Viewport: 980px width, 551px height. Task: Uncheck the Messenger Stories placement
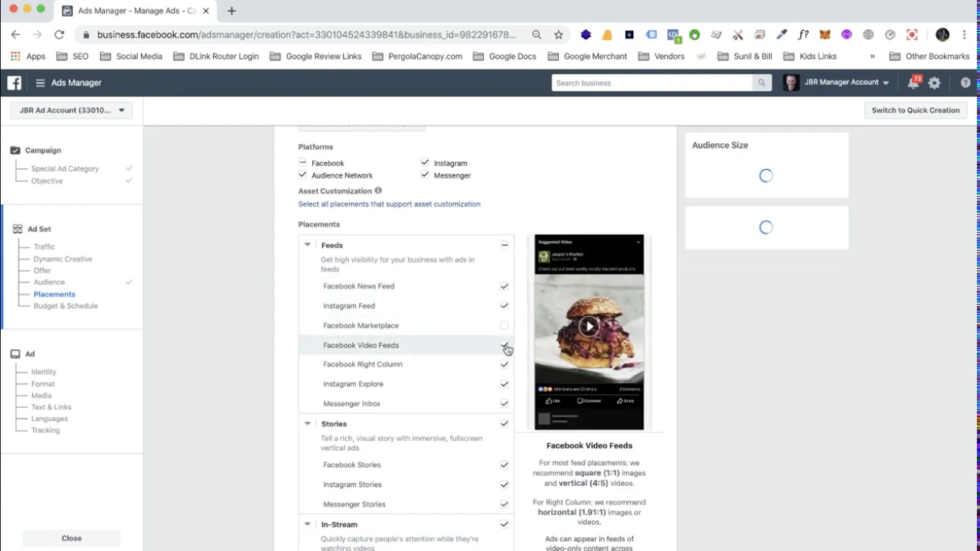click(504, 504)
